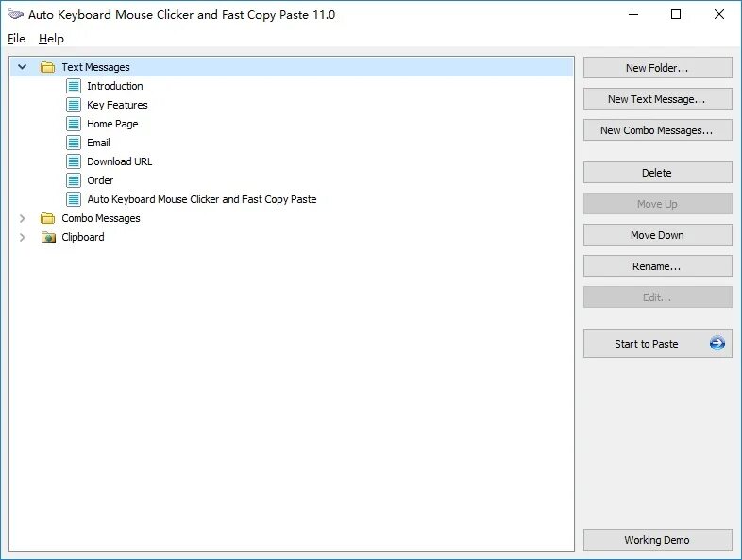Click the New Folder... button
Viewport: 742px width, 560px height.
click(x=657, y=68)
